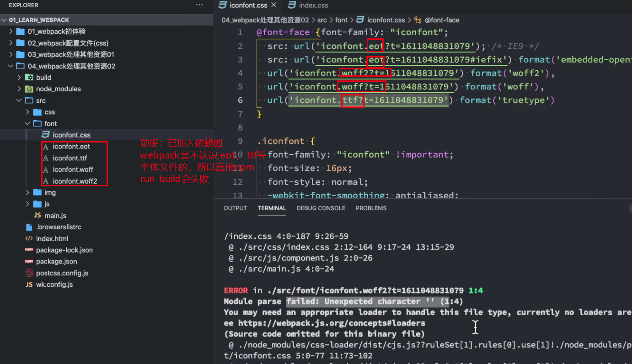This screenshot has height=364, width=632.
Task: Click the iconfont.css breadcrumb segment
Action: pyautogui.click(x=386, y=20)
